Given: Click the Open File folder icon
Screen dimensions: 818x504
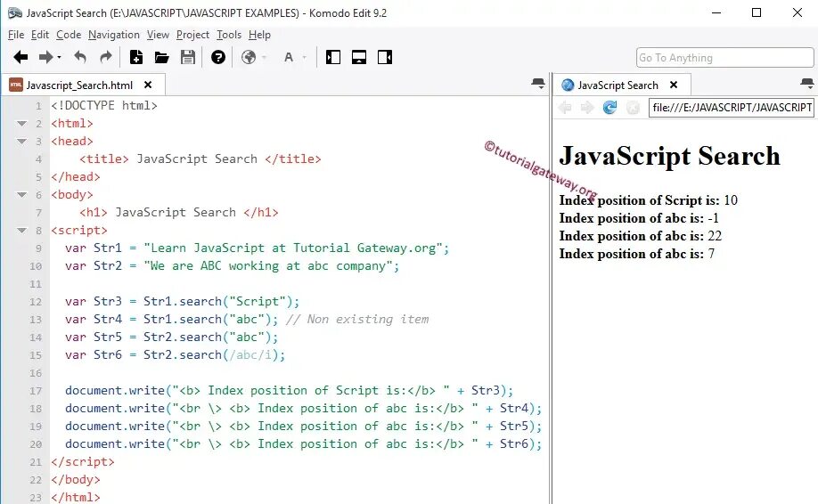Looking at the screenshot, I should (x=161, y=57).
